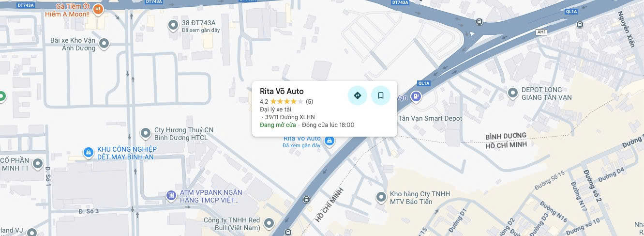Click the DEPOT LONG GIANG TÂN VẠN pin
644x236 pixels.
coord(512,93)
